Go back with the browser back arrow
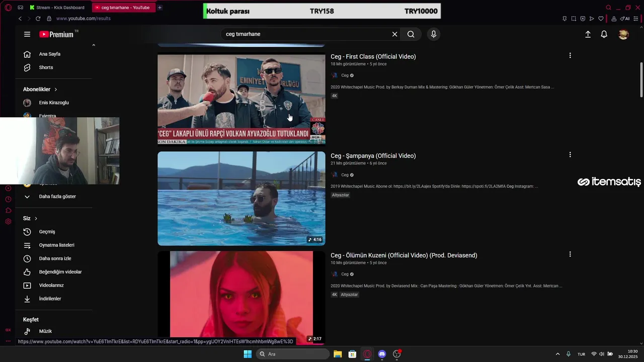The height and width of the screenshot is (362, 644). click(x=20, y=19)
